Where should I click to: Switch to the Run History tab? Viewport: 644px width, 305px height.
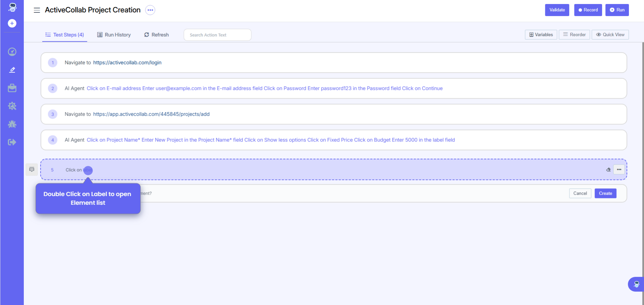[114, 35]
